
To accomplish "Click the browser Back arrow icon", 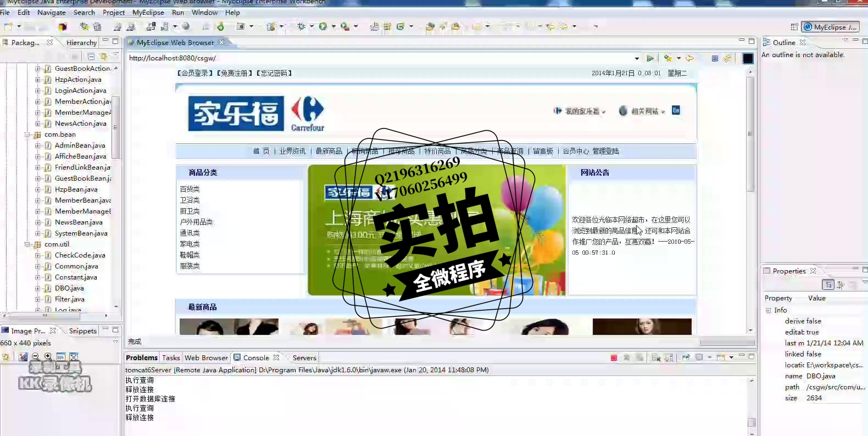I will point(689,58).
